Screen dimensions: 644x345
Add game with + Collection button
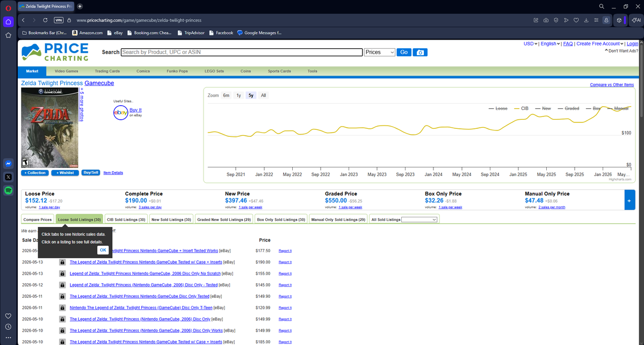pos(35,173)
